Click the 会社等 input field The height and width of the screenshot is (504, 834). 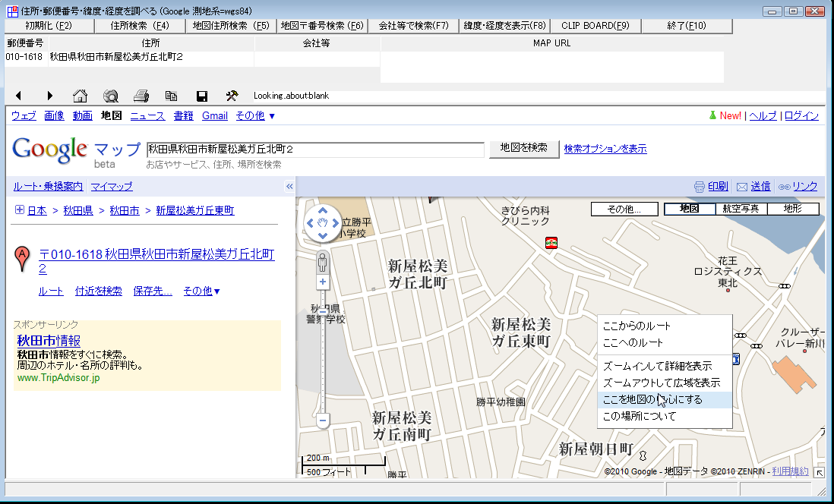coord(317,58)
